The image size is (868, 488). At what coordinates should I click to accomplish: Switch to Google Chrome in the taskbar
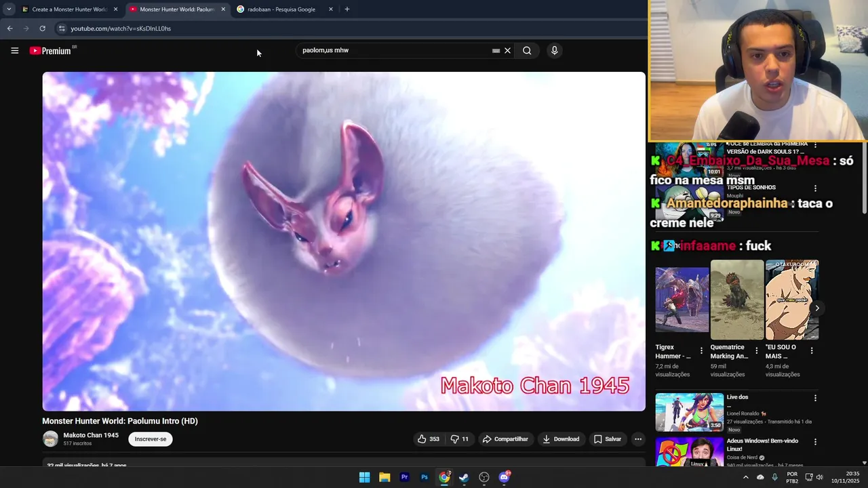coord(444,477)
